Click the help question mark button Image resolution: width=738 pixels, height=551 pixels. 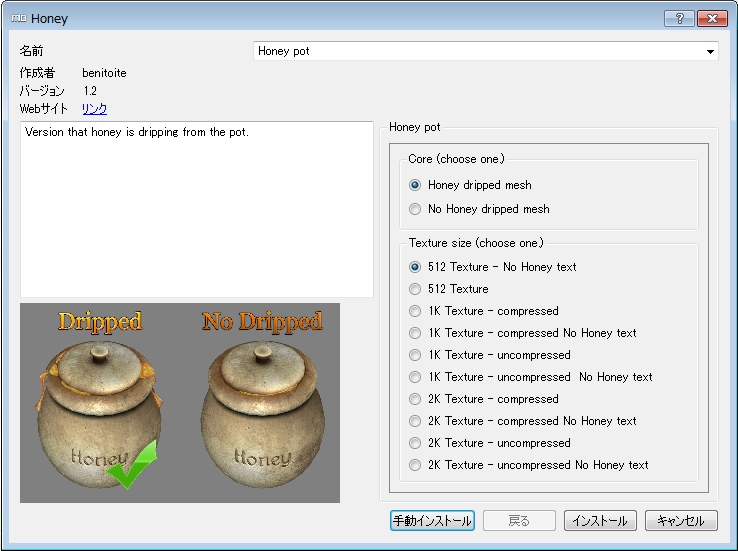tap(679, 18)
